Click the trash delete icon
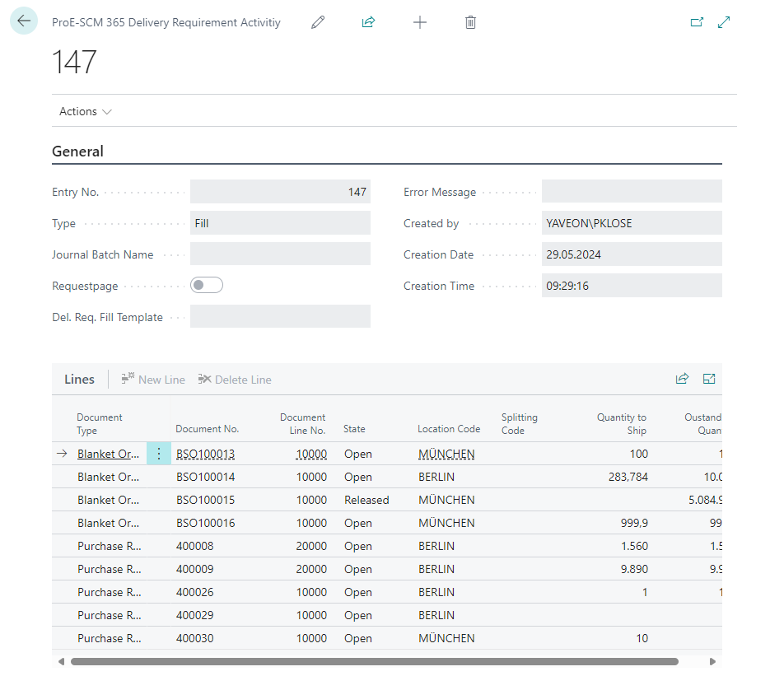 [x=470, y=22]
